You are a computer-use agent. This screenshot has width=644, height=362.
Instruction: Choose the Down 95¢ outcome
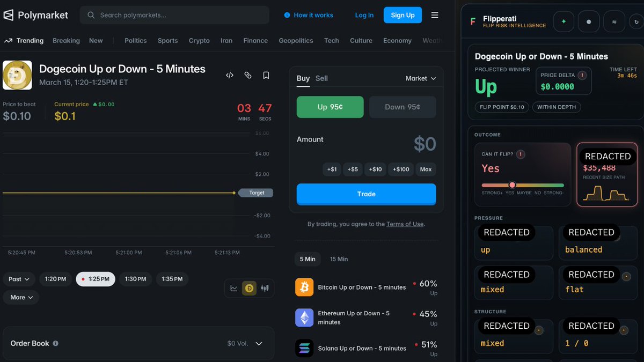[402, 107]
